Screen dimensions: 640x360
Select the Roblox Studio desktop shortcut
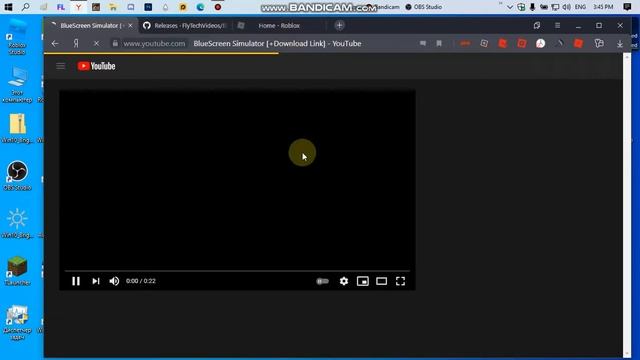(17, 38)
